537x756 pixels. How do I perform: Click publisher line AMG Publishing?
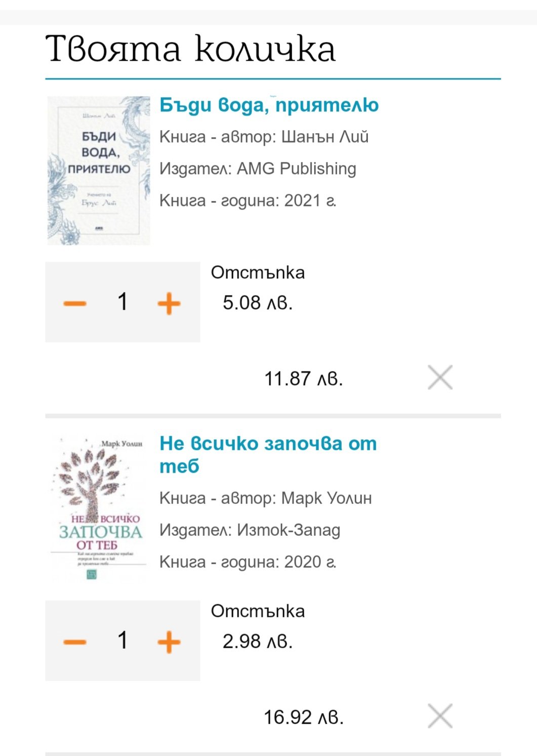258,169
